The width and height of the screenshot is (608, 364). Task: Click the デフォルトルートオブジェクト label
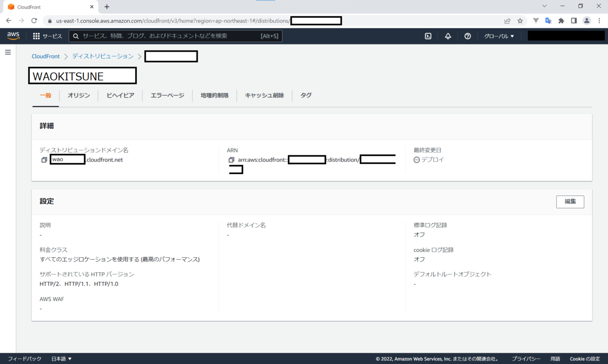tap(452, 274)
